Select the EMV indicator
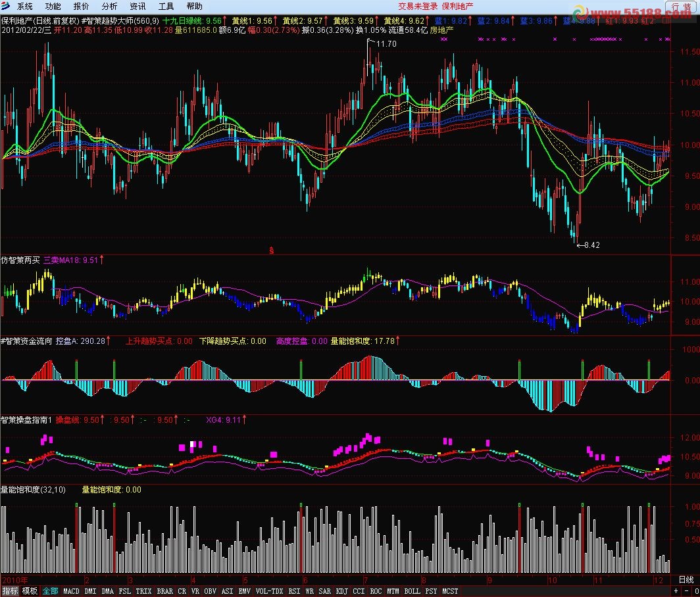The width and height of the screenshot is (700, 597). 244,590
